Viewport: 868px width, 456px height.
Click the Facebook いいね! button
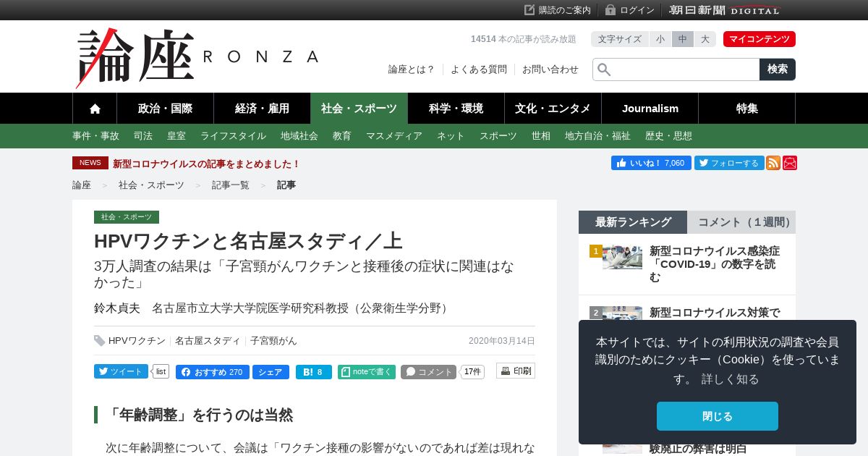pos(651,163)
